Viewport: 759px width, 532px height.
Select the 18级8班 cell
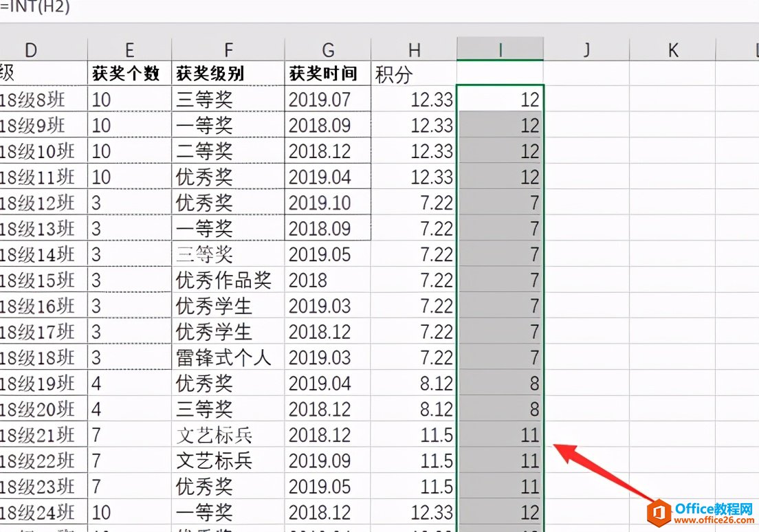tap(43, 99)
